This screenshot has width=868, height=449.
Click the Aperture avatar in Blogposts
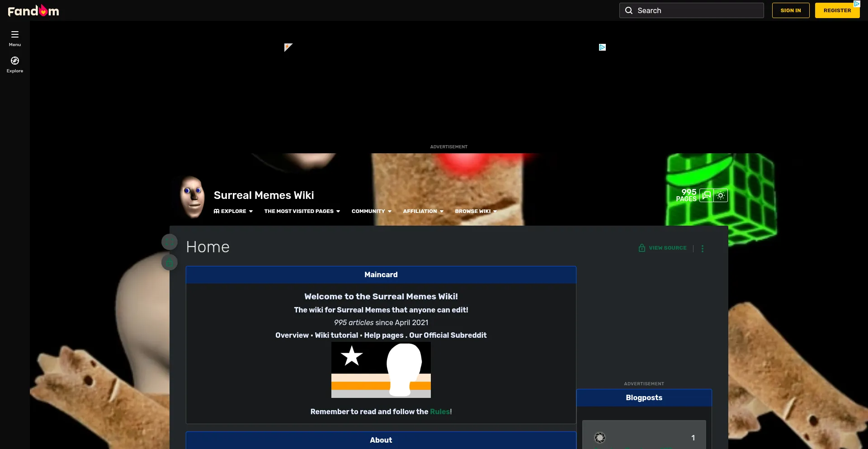coord(599,437)
